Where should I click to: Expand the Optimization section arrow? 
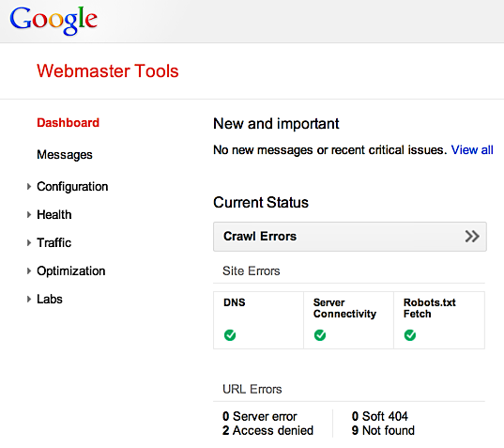point(29,270)
